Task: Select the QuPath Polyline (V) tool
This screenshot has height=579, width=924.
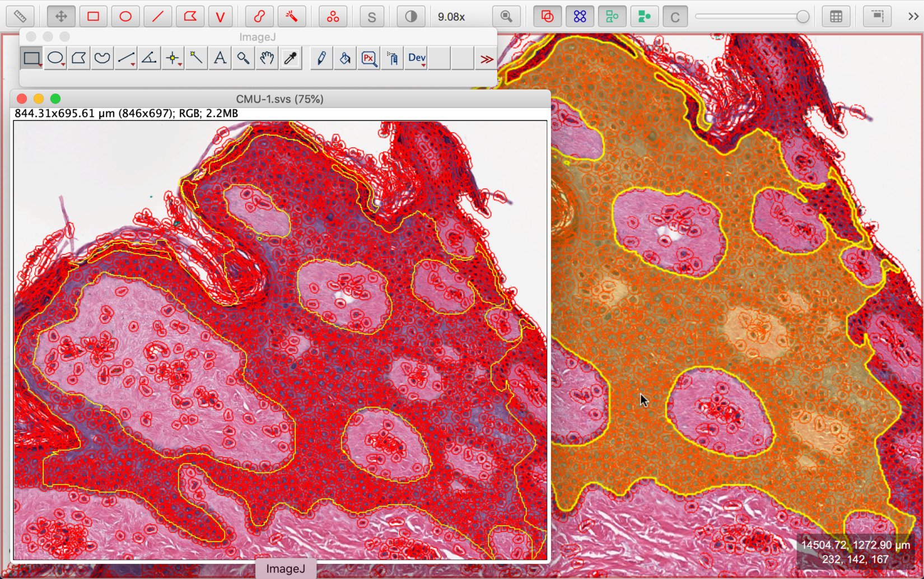Action: click(221, 16)
